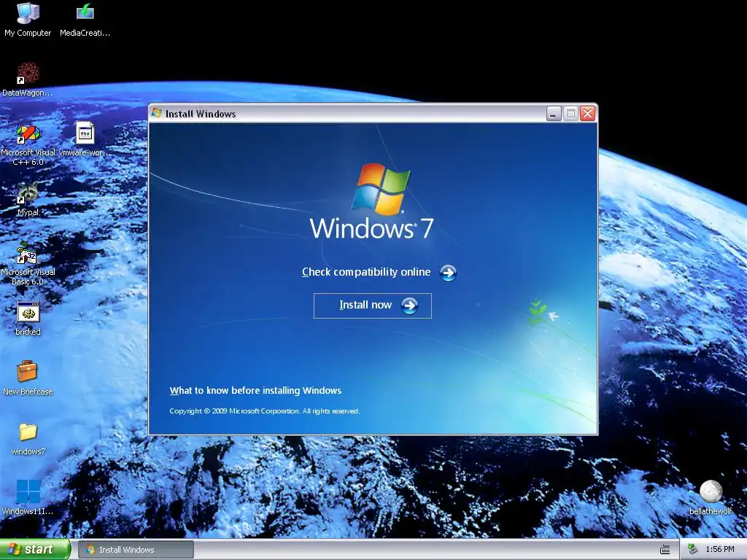Click Install Windows taskbar button
Viewport: 747px width, 560px height.
(136, 550)
